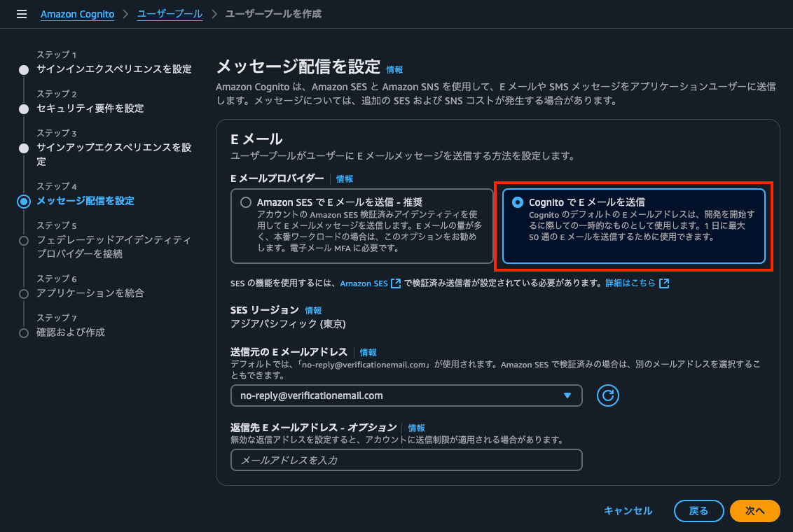Go to step 3 サインアップエクスペリエンスを設定

pyautogui.click(x=113, y=154)
